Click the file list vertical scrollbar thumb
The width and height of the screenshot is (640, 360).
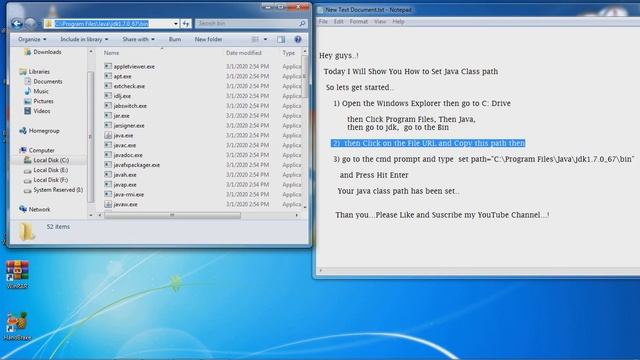pos(304,76)
